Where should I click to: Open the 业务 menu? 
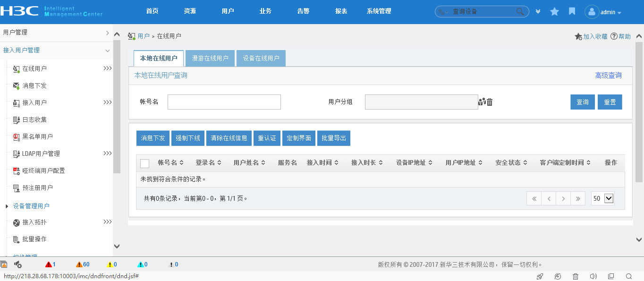coord(265,11)
